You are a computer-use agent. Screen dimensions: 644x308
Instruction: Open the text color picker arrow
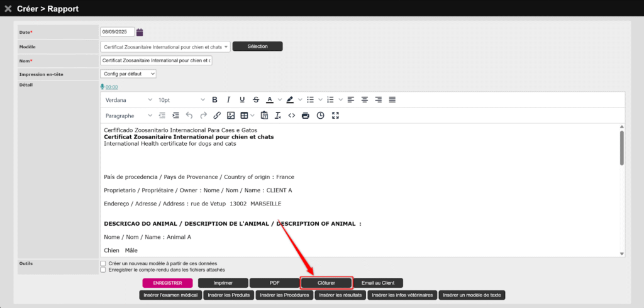pos(279,100)
